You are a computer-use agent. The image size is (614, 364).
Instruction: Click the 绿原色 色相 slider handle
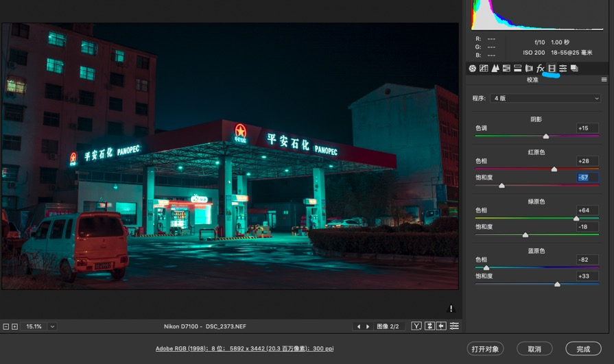pos(576,219)
